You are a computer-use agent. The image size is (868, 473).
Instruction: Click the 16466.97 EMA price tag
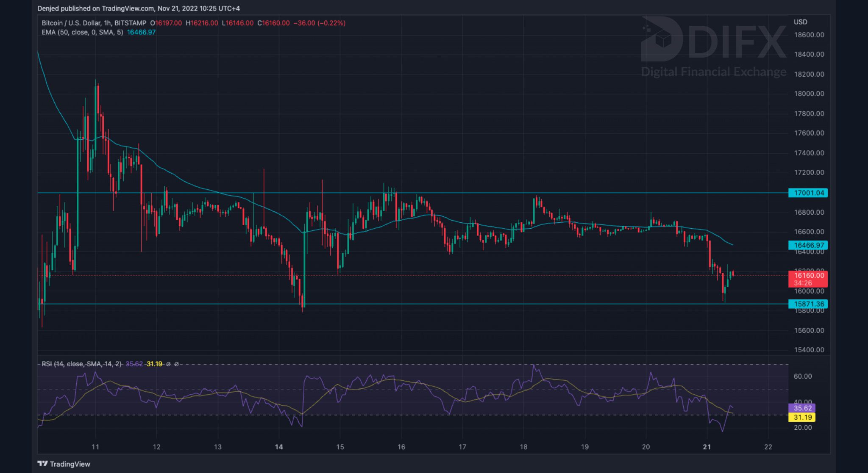(808, 245)
